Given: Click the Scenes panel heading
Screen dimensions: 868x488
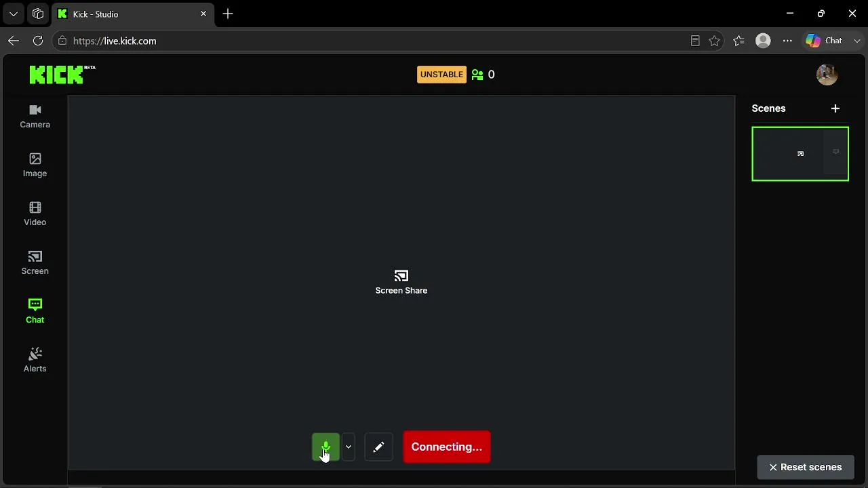Looking at the screenshot, I should (x=768, y=108).
